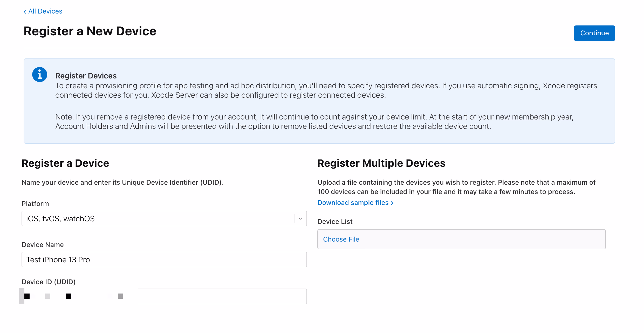Click the back chevron beside All Devices

(25, 11)
